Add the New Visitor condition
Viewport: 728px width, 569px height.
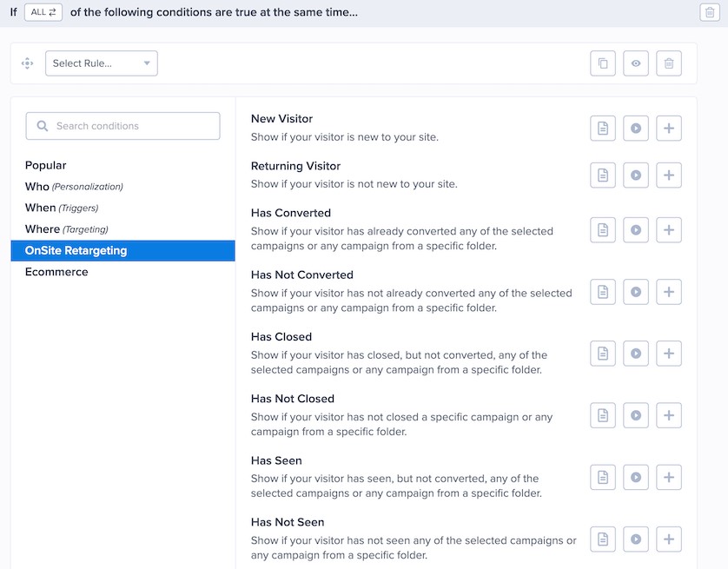[x=669, y=128]
